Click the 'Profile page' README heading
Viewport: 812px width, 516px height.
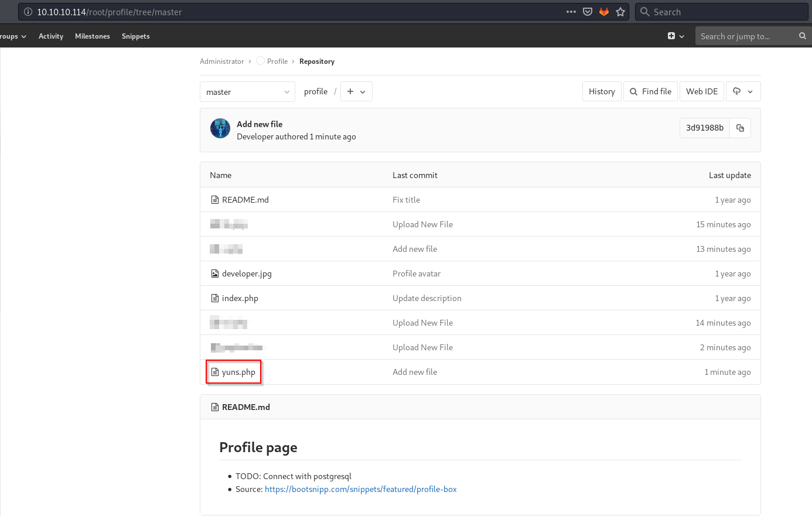pyautogui.click(x=258, y=447)
